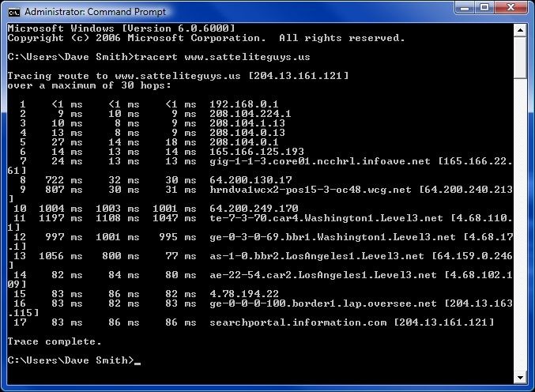
Task: Click gig-1-1-3.core01.ncchrl.infoave.net hostname
Action: (320, 161)
